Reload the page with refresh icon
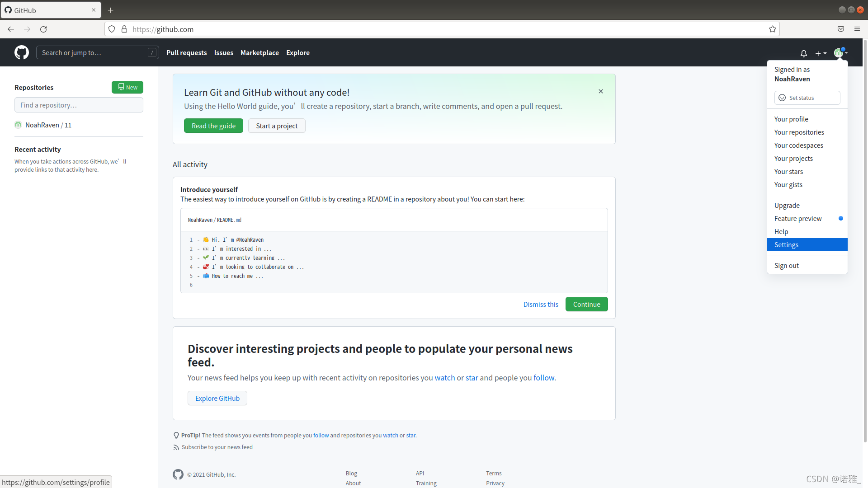This screenshot has height=488, width=868. 43,29
